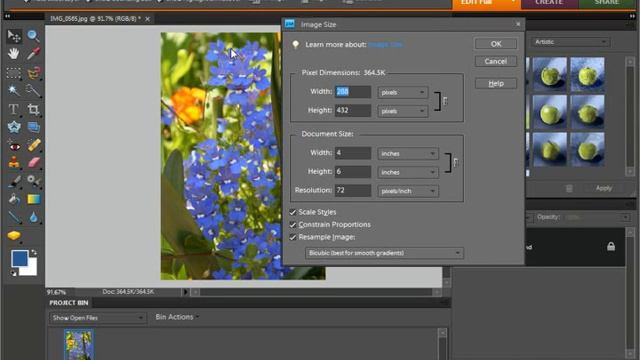Select the yellow Sponge tool
The height and width of the screenshot is (360, 640).
click(14, 236)
